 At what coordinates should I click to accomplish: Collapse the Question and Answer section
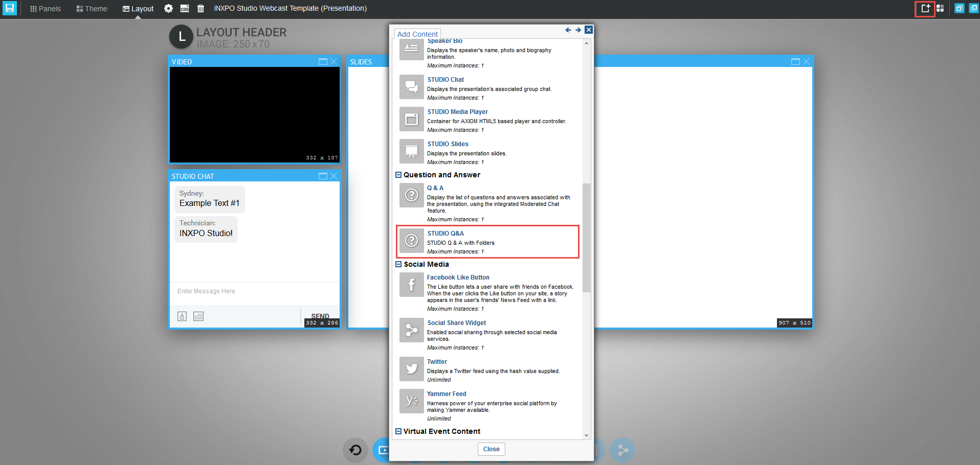point(398,175)
